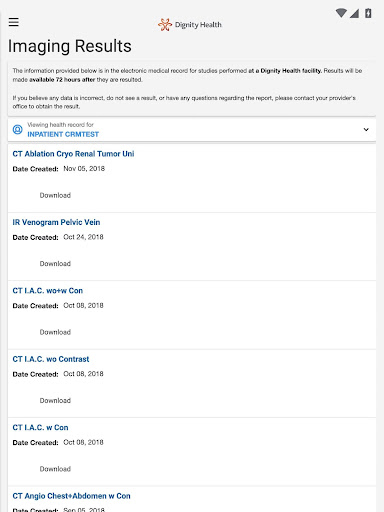Open CT I.A.C. w Con result
This screenshot has width=384, height=512.
click(x=40, y=427)
